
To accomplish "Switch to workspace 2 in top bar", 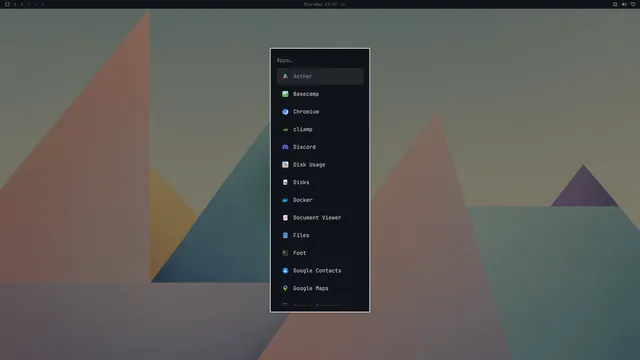I will 22,4.
